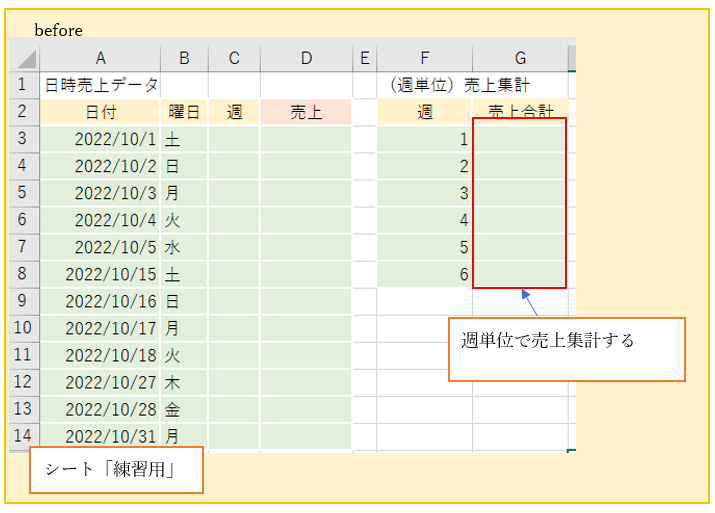Select the 売上合計 header cell
Screen dimensions: 715x513
coord(519,112)
